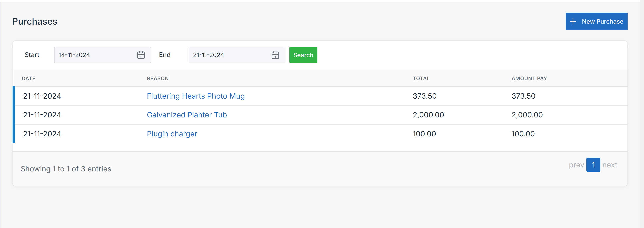Select page 1 in pagination
This screenshot has height=228, width=644.
pos(593,165)
